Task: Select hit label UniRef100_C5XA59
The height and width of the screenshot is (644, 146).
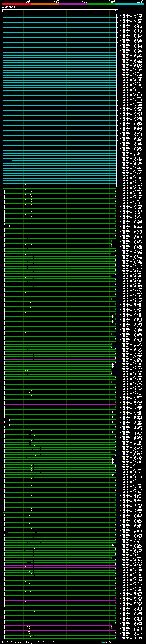Action: (x=131, y=254)
